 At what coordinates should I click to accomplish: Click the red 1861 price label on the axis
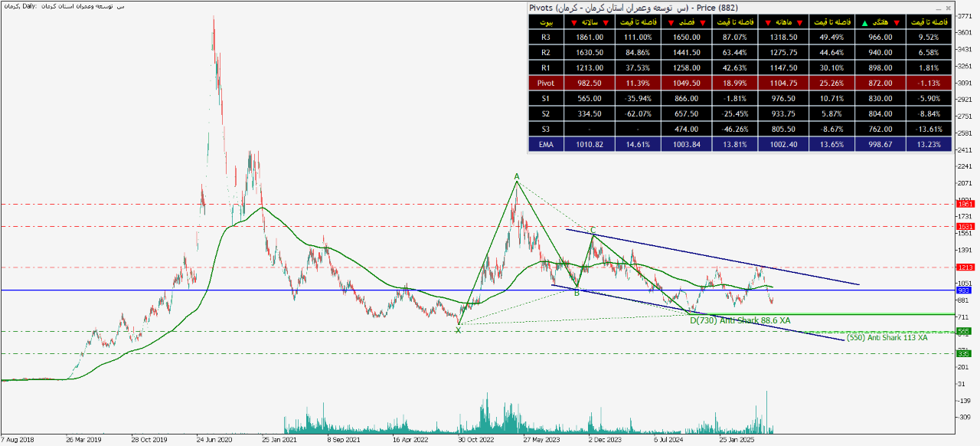click(965, 205)
